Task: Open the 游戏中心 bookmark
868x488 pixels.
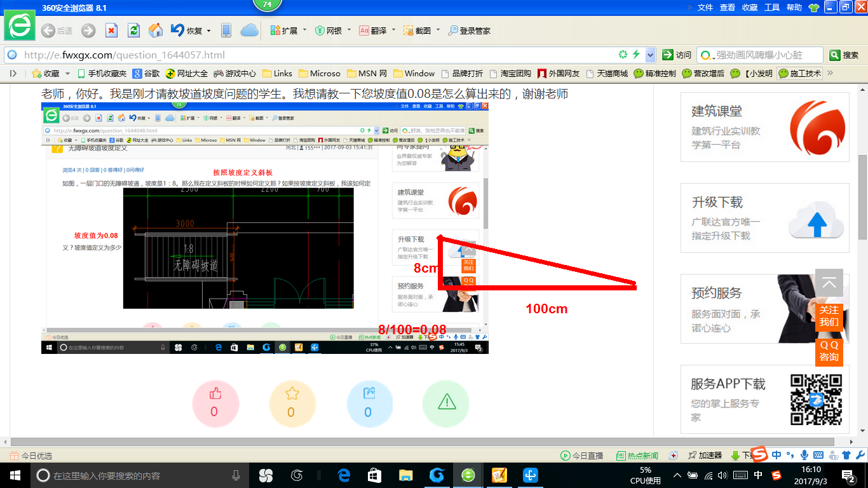Action: (235, 73)
